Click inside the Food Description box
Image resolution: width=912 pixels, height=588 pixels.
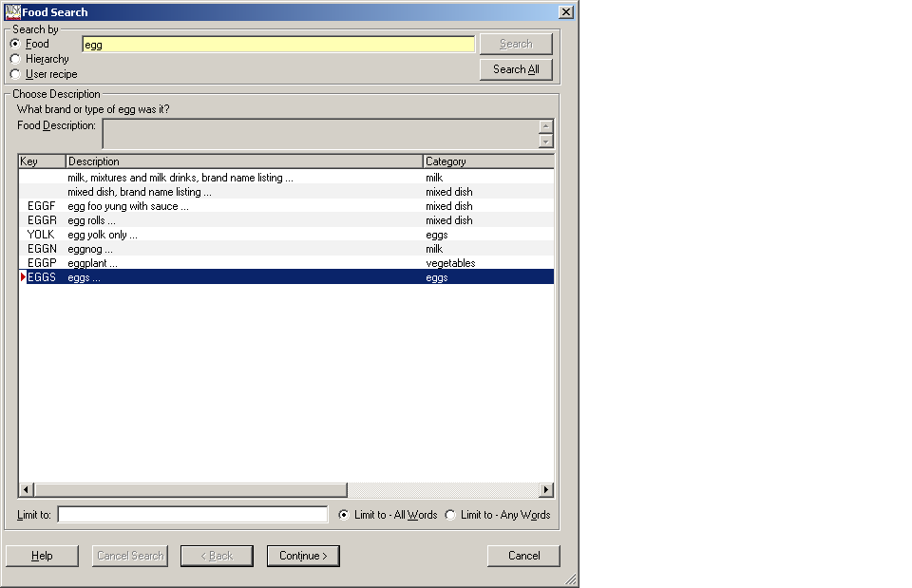click(320, 134)
